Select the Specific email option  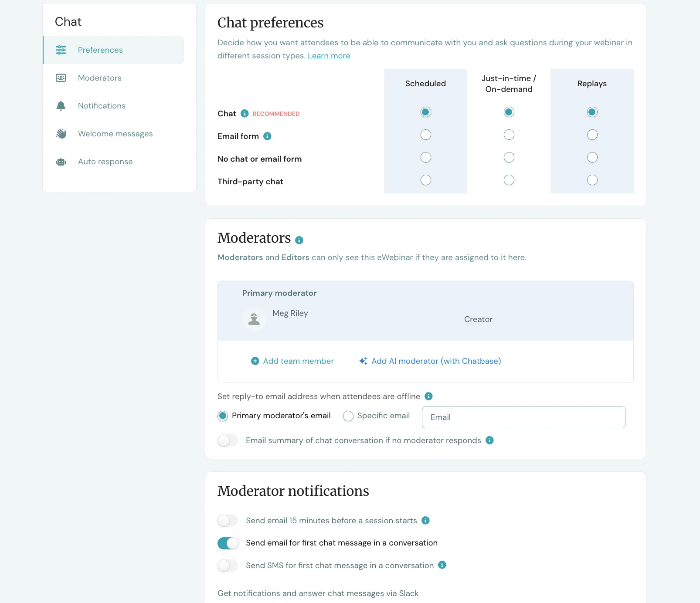click(x=348, y=416)
